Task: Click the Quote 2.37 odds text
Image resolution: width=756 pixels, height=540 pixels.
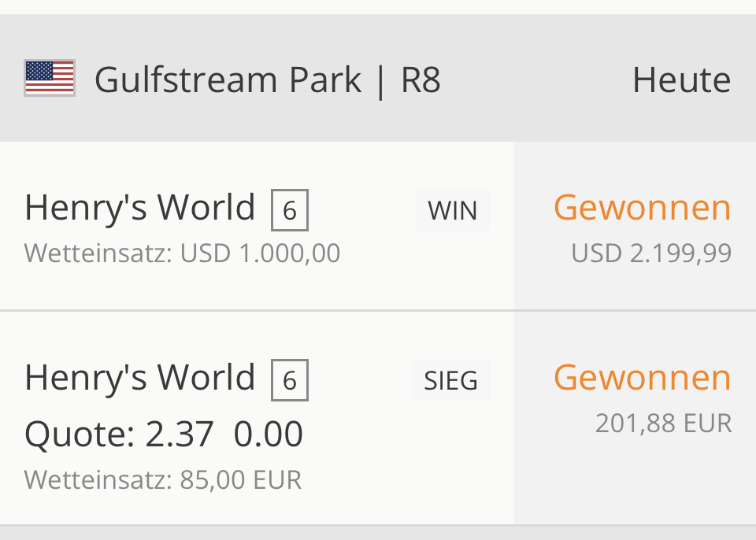Action: (x=119, y=435)
